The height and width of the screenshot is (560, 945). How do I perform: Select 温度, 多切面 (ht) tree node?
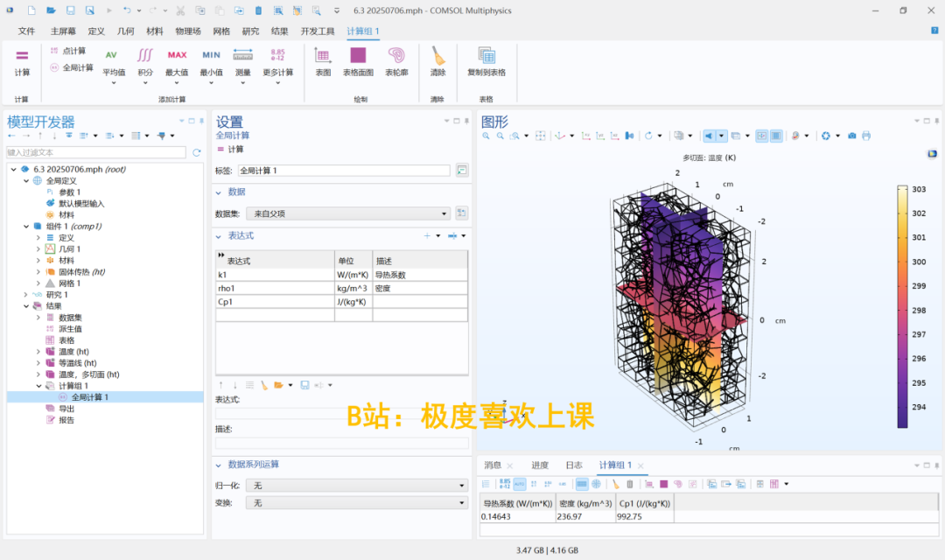coord(88,374)
